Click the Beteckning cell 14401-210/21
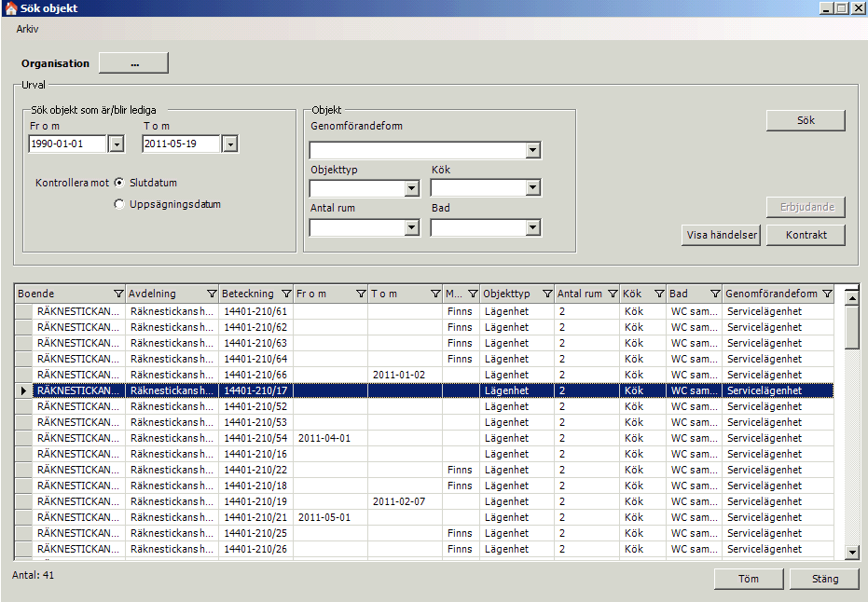The width and height of the screenshot is (868, 602). [x=255, y=517]
